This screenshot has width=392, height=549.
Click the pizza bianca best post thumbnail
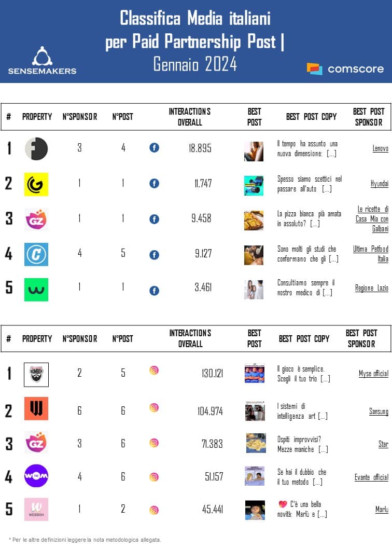pos(254,220)
